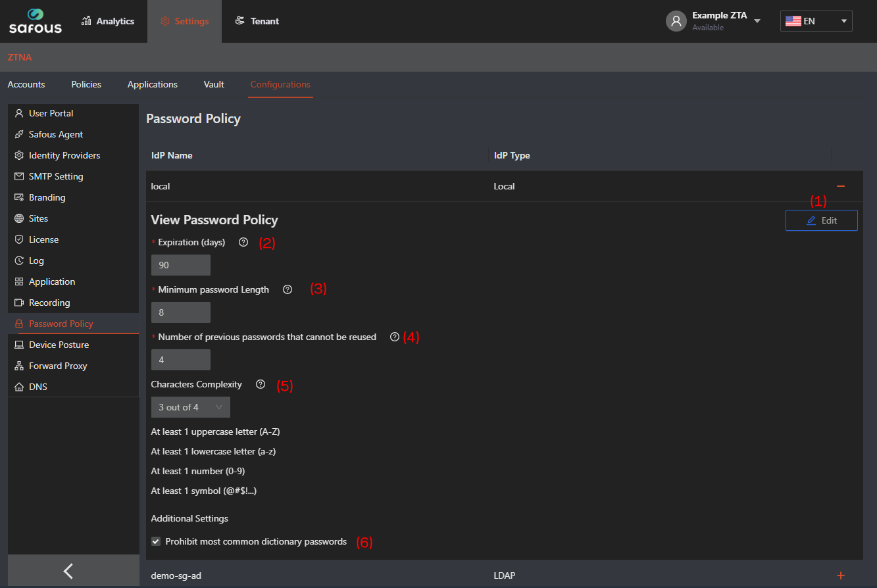
Task: Switch to the Tenant tab
Action: coord(257,20)
